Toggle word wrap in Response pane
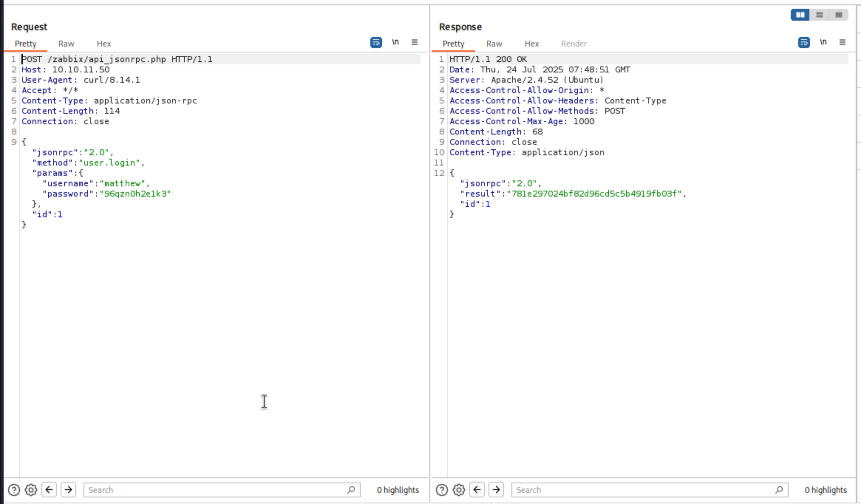Viewport: 861px width, 504px height. [x=804, y=42]
